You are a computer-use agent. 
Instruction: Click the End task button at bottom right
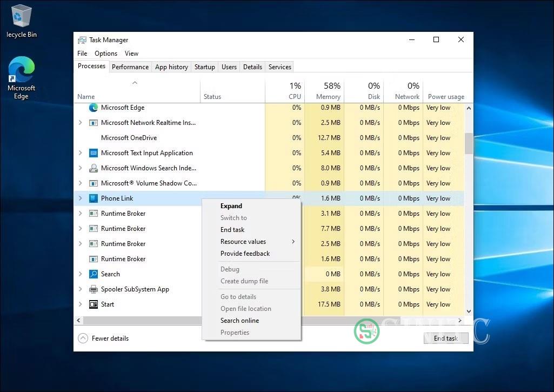click(446, 338)
